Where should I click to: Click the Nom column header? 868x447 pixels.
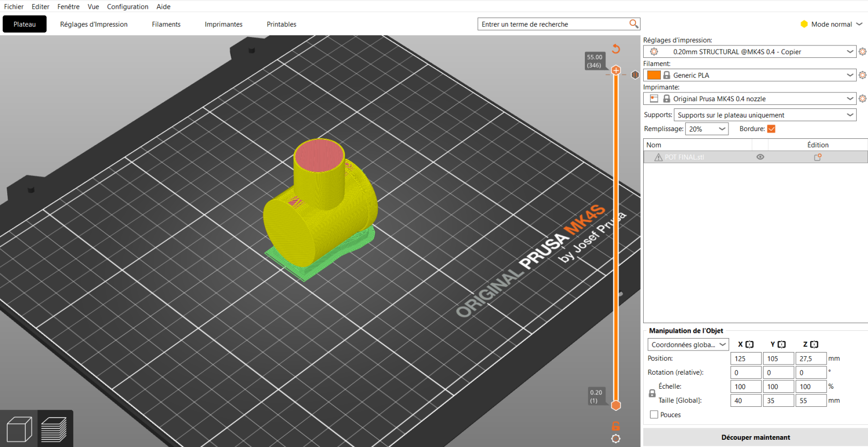pos(654,145)
